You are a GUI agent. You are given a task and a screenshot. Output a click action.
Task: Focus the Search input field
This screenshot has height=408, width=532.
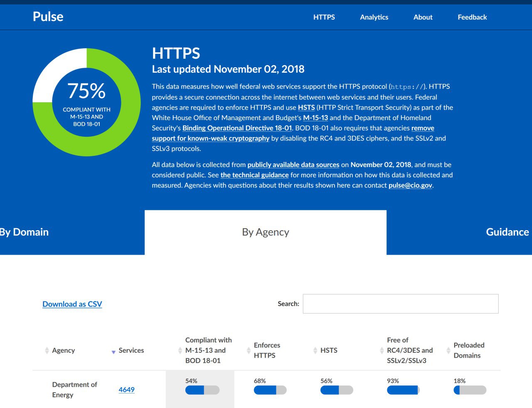pyautogui.click(x=401, y=304)
